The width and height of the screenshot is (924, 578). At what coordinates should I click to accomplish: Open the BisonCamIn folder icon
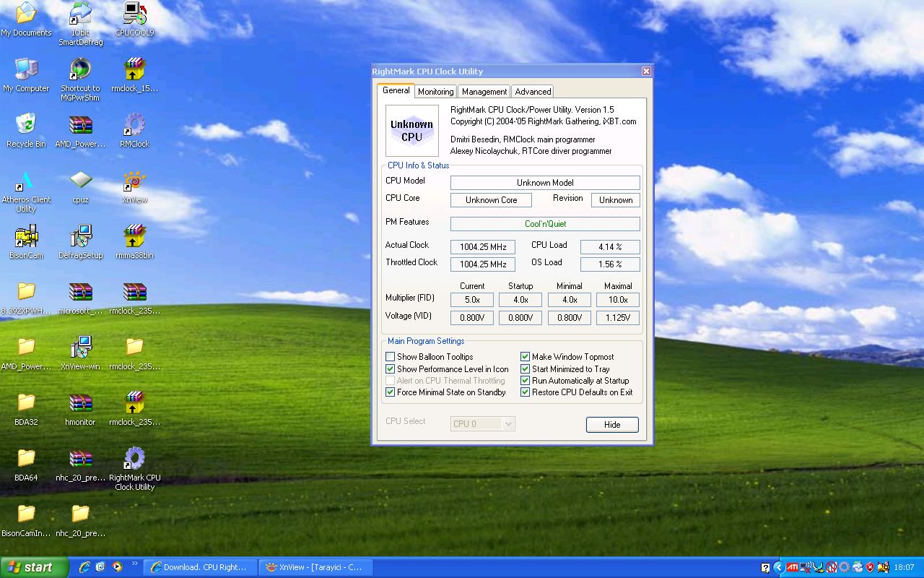point(26,521)
